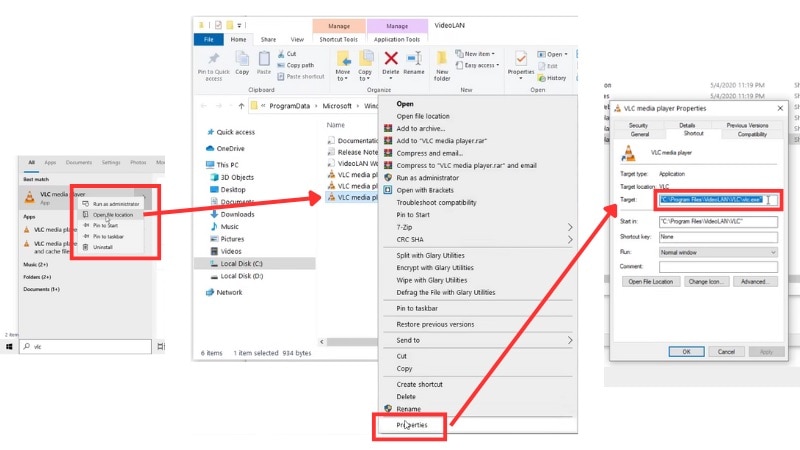Open the Copy to ribbon command

(365, 66)
